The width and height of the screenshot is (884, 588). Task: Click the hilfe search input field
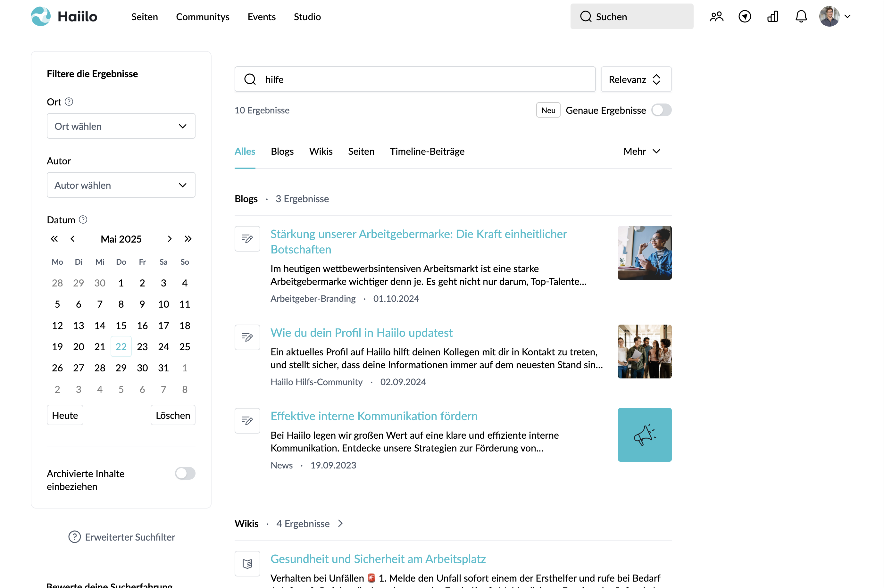tap(415, 79)
